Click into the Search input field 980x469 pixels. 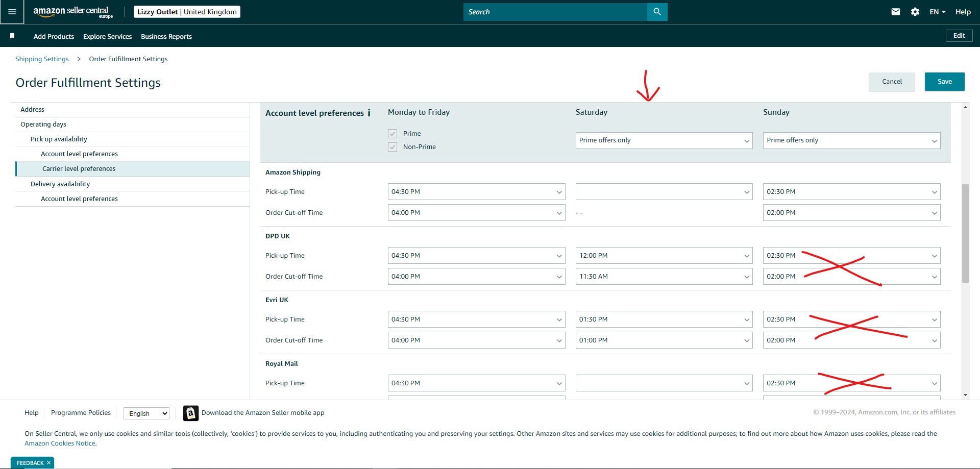point(555,12)
